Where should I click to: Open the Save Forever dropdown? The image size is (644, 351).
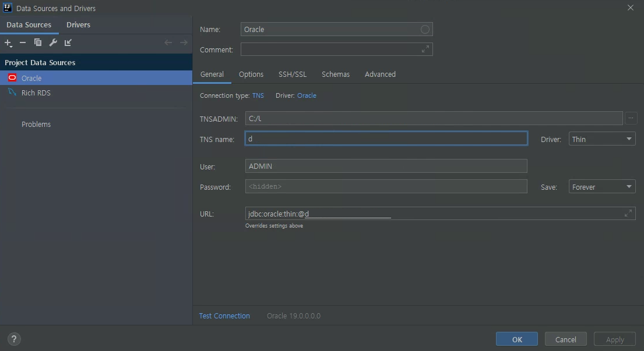click(602, 187)
